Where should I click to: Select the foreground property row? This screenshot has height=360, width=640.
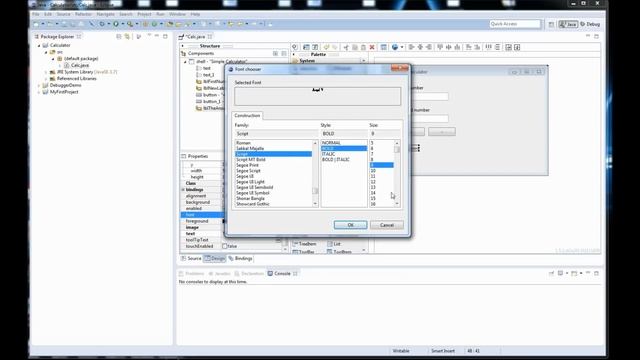point(202,221)
